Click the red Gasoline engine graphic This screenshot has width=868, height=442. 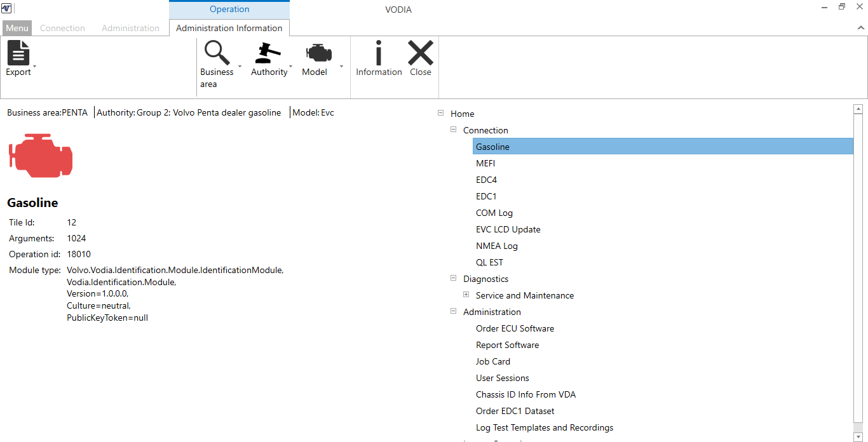pyautogui.click(x=40, y=155)
